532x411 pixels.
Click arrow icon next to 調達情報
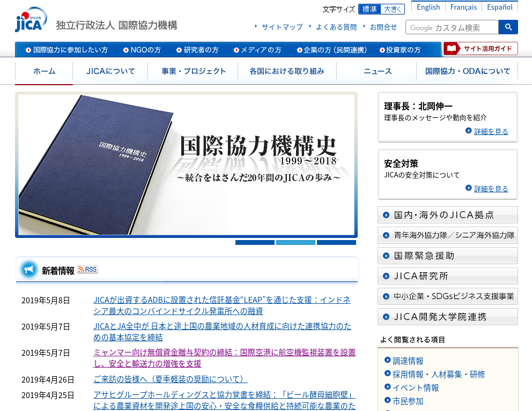coord(387,360)
